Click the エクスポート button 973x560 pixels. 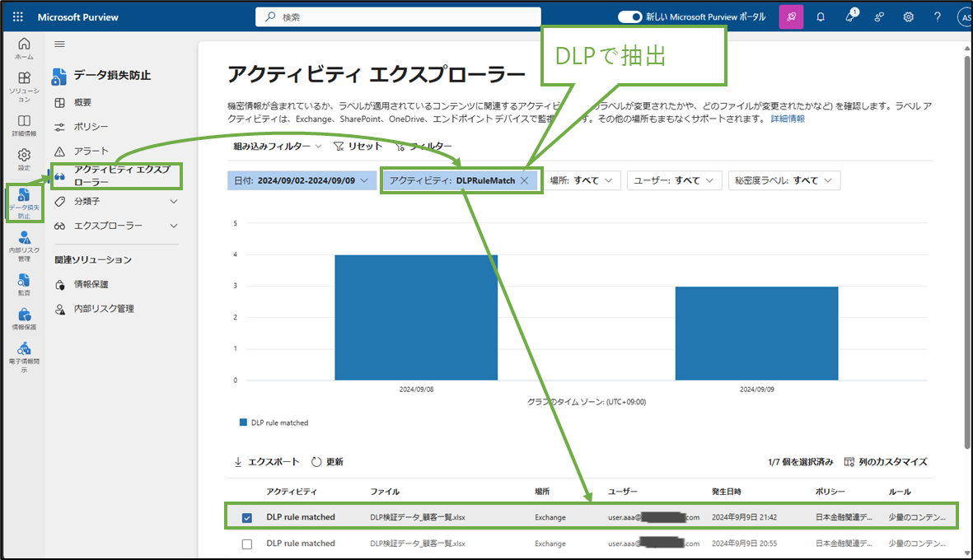point(267,461)
